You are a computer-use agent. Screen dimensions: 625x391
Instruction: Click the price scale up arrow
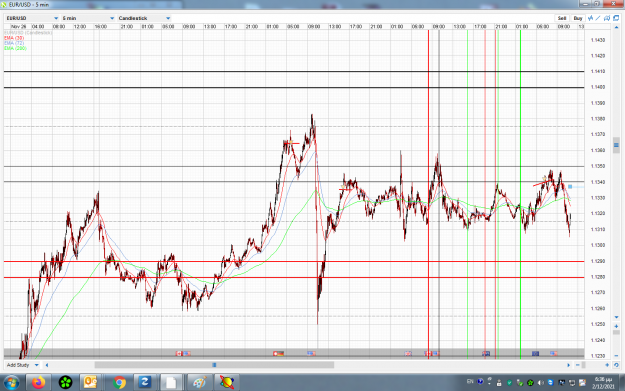pyautogui.click(x=616, y=27)
